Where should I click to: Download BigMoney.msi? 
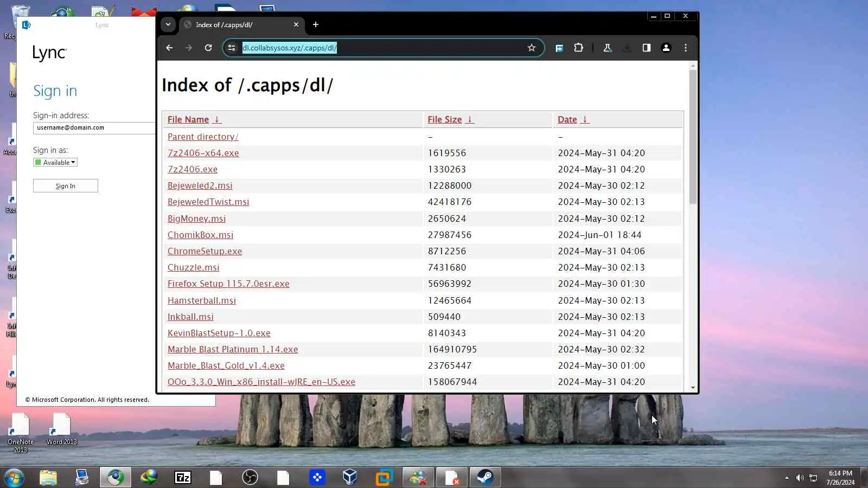tap(197, 219)
